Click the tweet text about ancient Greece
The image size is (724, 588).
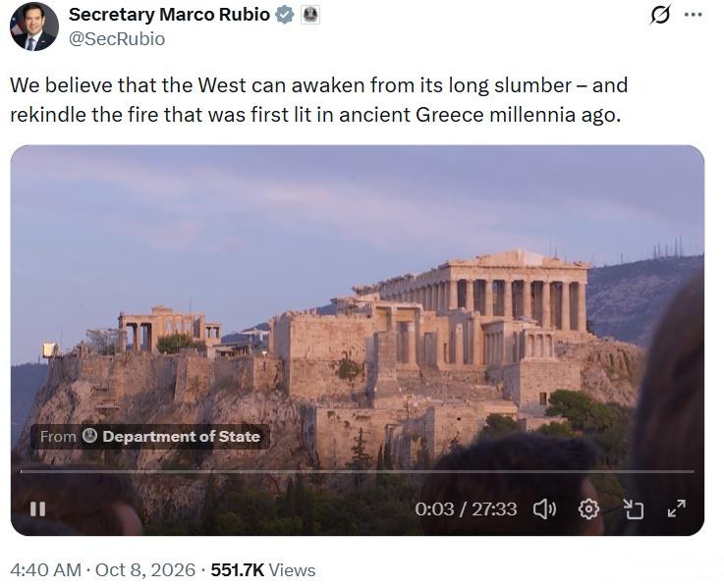[x=318, y=100]
